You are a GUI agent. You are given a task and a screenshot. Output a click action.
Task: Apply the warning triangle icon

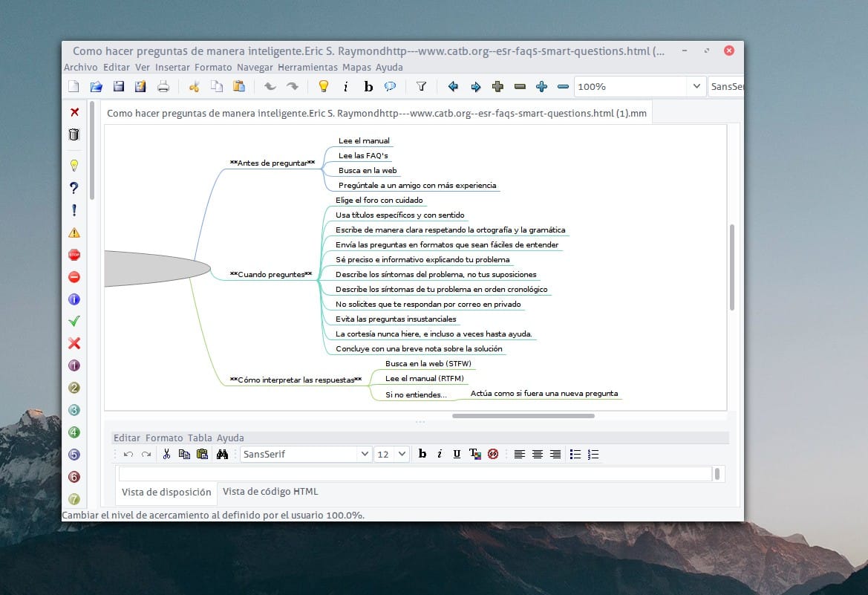point(74,232)
